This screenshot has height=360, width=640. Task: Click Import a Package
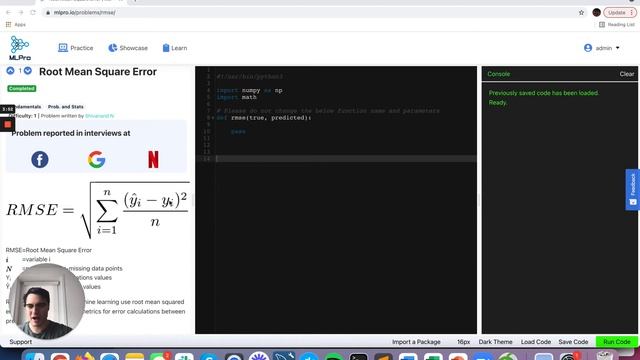point(416,342)
